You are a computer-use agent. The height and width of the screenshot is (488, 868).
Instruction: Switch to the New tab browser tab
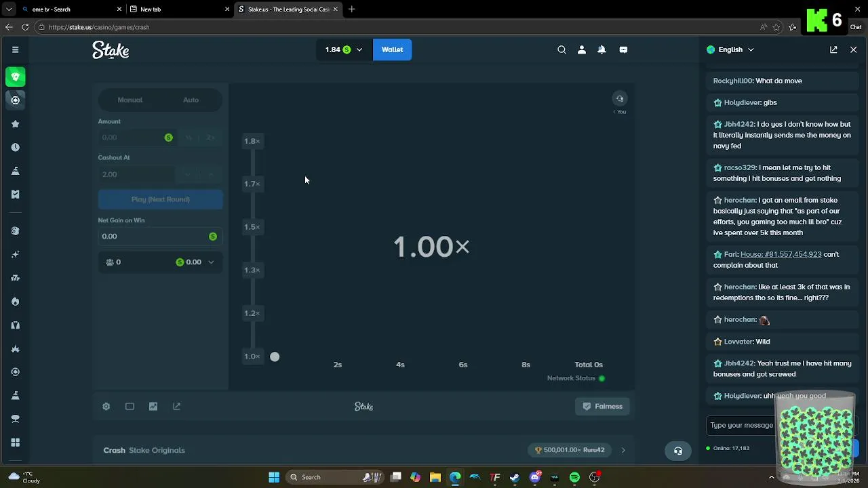[x=179, y=9]
